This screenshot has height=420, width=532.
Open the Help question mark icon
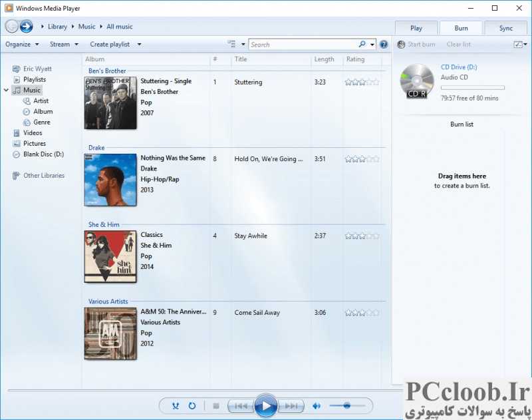(384, 45)
